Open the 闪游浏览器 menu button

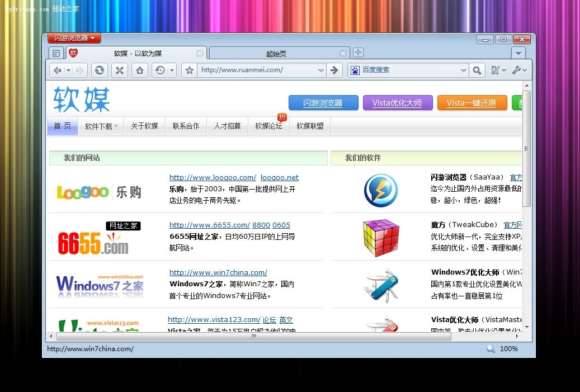point(73,38)
